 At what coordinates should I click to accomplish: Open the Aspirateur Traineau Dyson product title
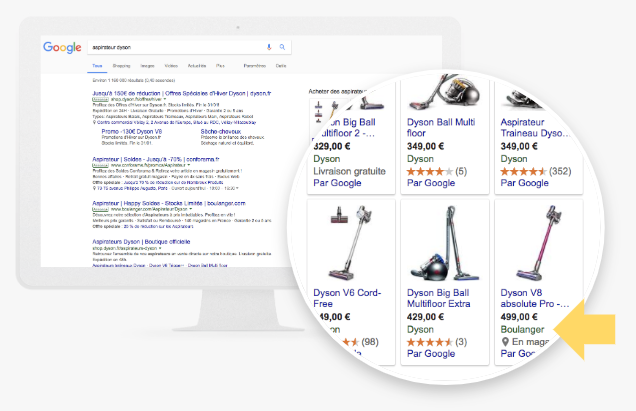pos(535,128)
